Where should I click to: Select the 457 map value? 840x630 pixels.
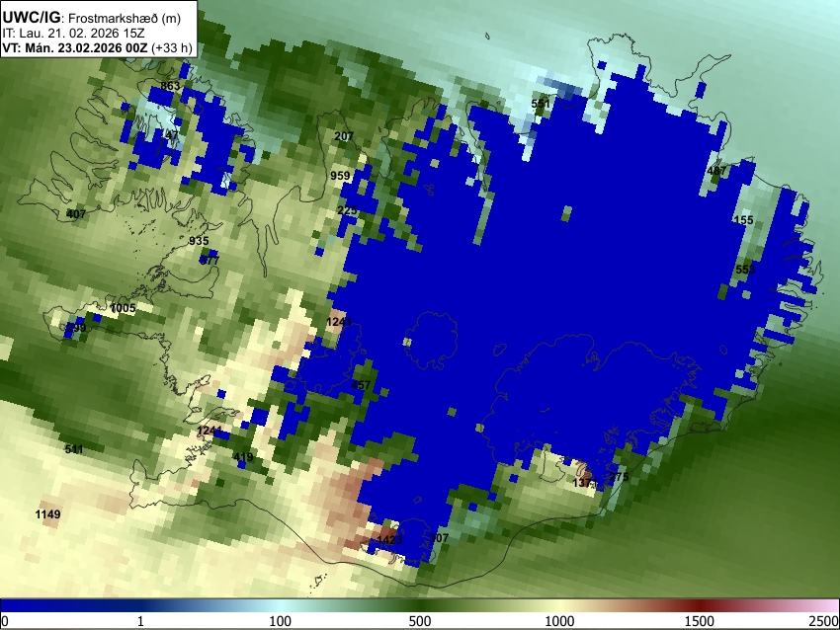361,385
